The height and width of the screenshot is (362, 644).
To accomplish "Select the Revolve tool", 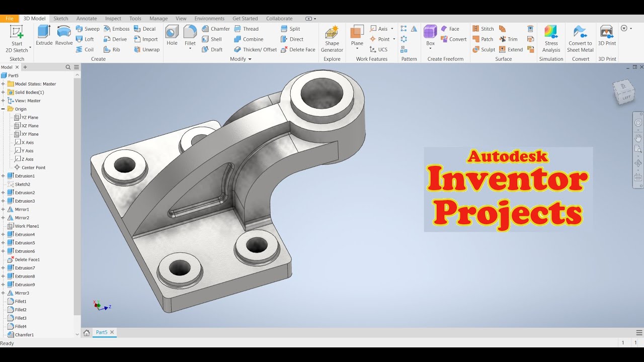I will click(64, 35).
